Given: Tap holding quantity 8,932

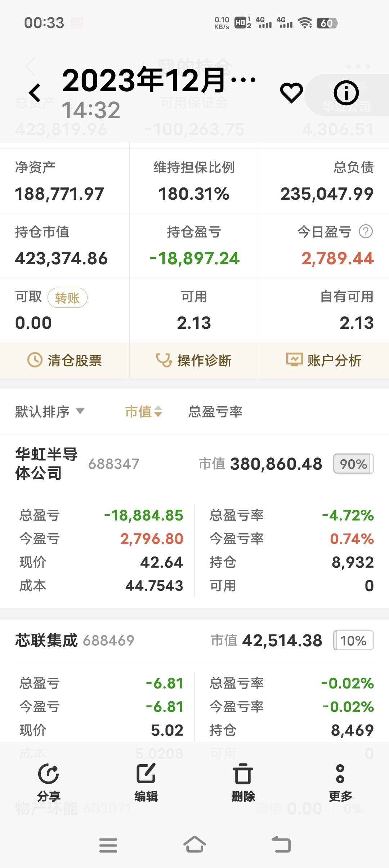Looking at the screenshot, I should coord(353,562).
